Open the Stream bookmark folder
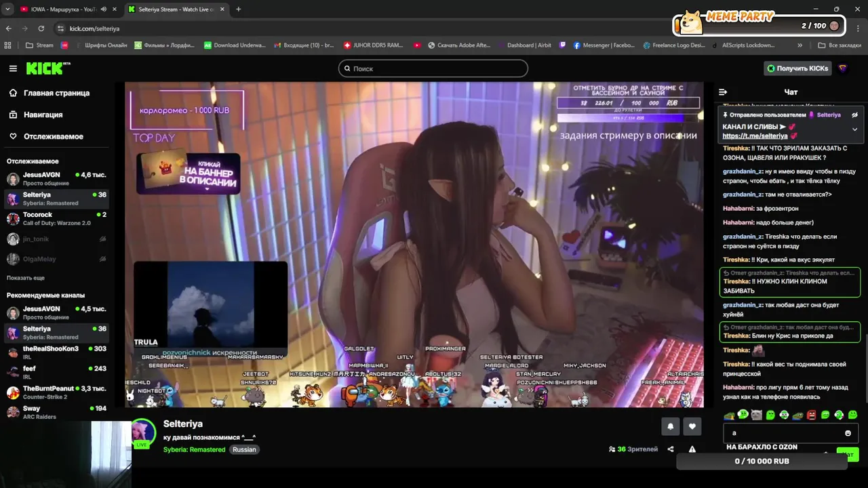The height and width of the screenshot is (488, 868). (x=39, y=45)
